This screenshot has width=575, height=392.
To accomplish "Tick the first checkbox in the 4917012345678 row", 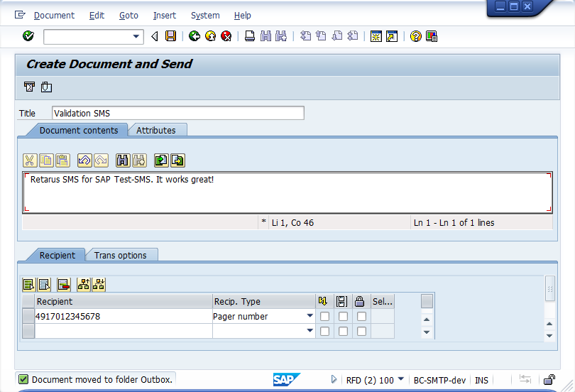I will pyautogui.click(x=324, y=317).
